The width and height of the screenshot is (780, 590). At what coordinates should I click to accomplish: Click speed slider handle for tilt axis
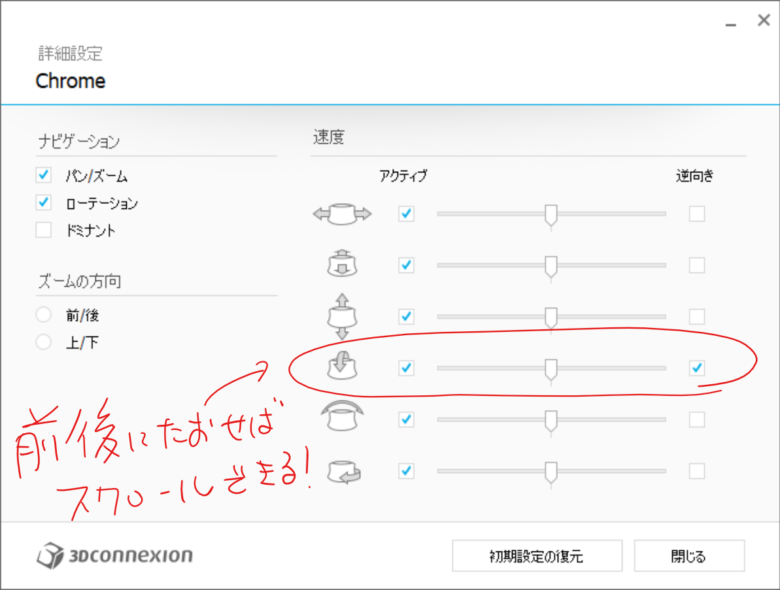click(x=551, y=370)
